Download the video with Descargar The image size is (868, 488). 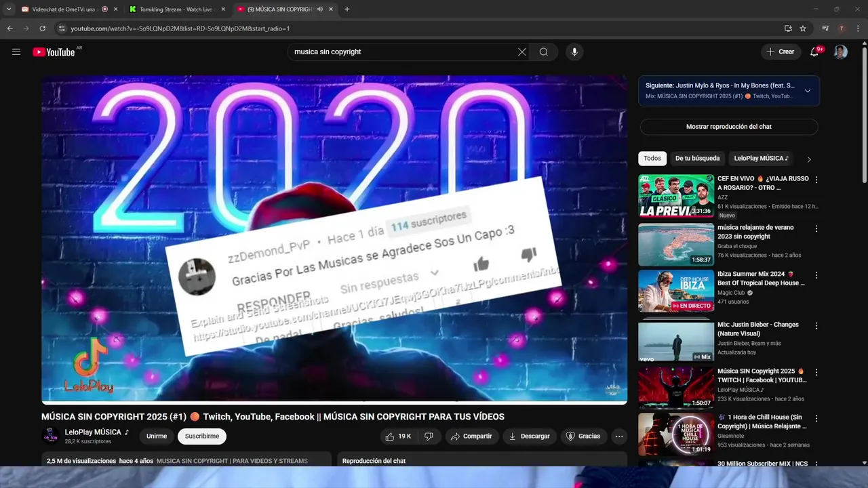529,436
